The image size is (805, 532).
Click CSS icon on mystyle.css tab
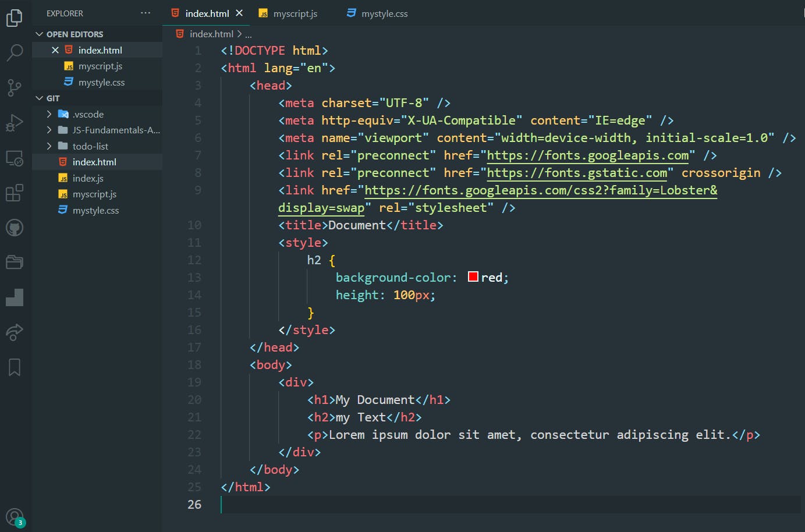(351, 13)
